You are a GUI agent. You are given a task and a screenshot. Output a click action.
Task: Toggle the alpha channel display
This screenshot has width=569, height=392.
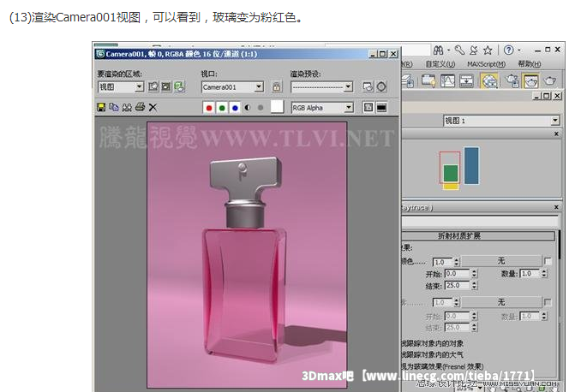coord(248,108)
